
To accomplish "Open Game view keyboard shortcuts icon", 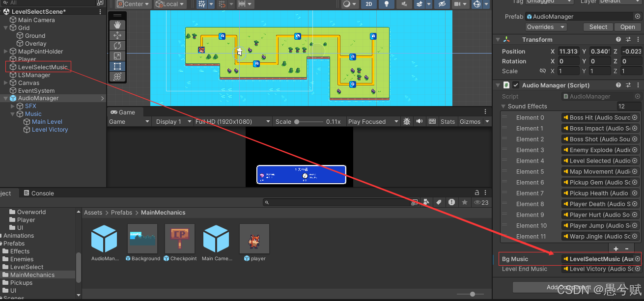I will tap(432, 121).
